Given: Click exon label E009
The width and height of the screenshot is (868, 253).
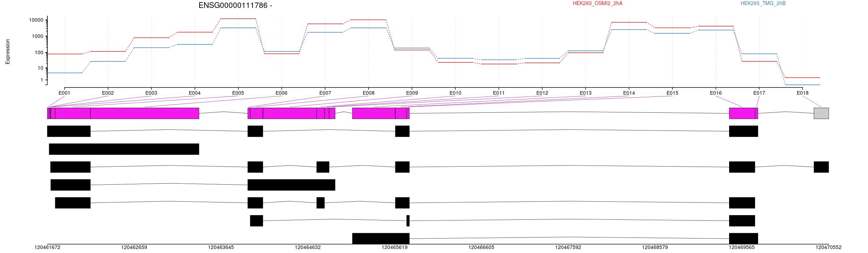Looking at the screenshot, I should click(x=412, y=93).
